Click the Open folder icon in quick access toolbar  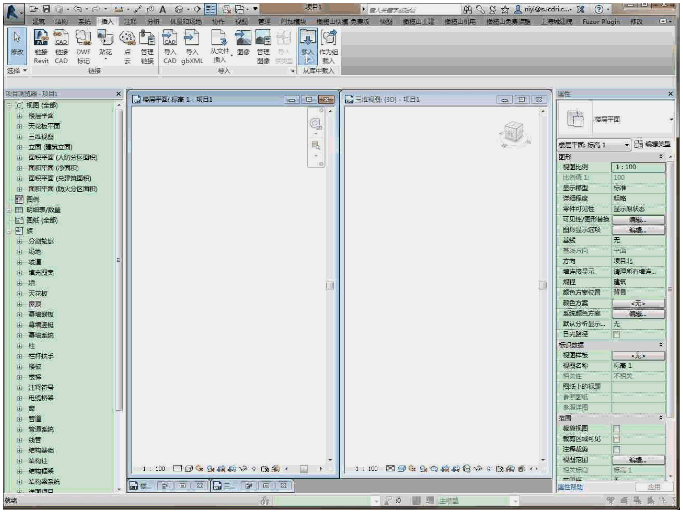click(34, 9)
